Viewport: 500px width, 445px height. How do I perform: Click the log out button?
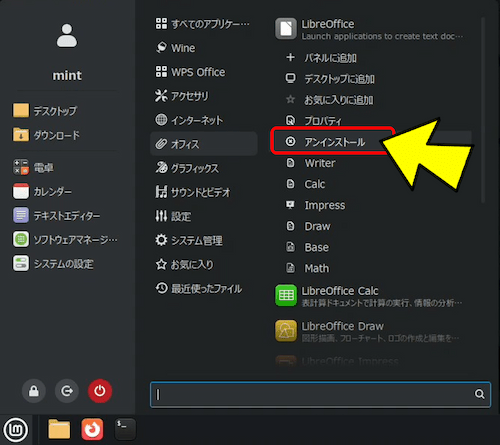click(x=67, y=391)
